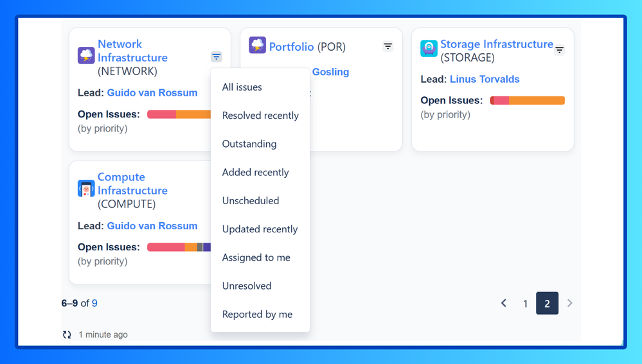Open Guido van Rossum on Network card
This screenshot has width=642, height=364.
point(152,93)
